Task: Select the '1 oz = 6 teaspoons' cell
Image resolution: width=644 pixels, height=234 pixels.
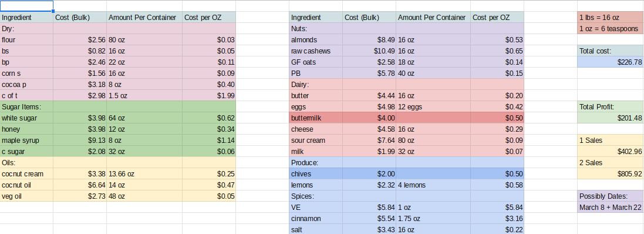Action: pyautogui.click(x=611, y=29)
